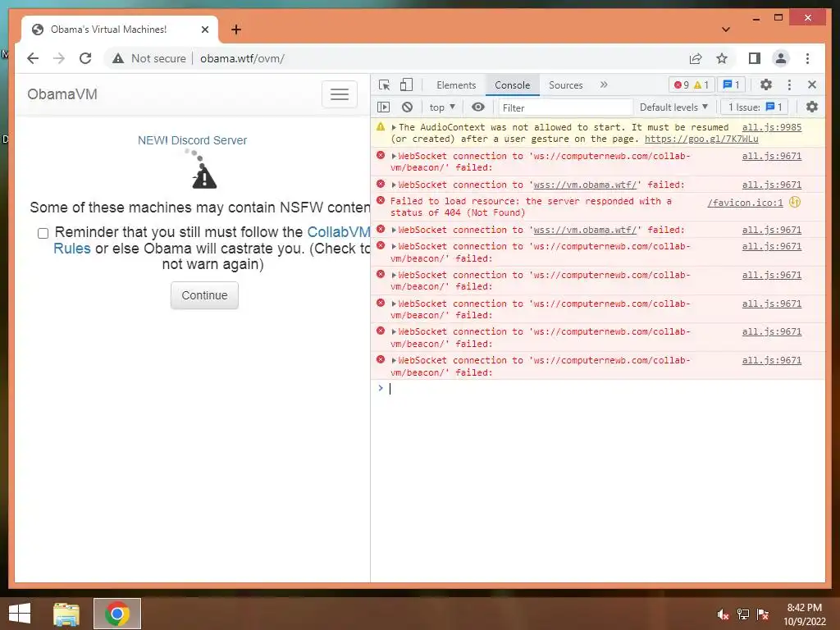
Task: Close the Obama's Virtual Machines tab
Action: click(x=204, y=30)
